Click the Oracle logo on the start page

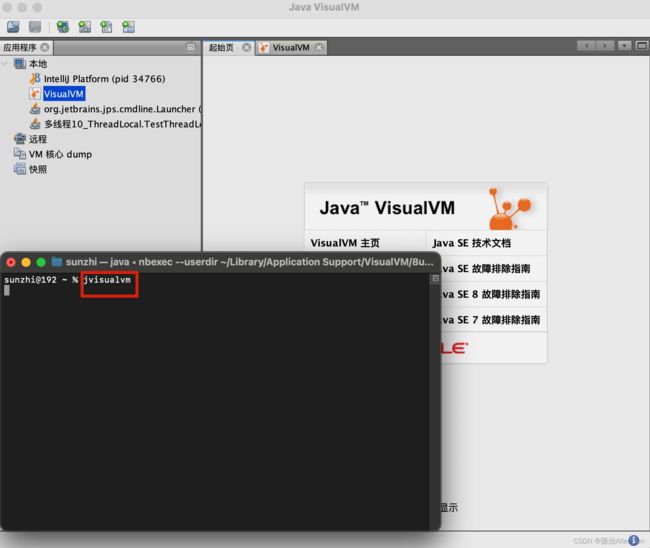[455, 348]
